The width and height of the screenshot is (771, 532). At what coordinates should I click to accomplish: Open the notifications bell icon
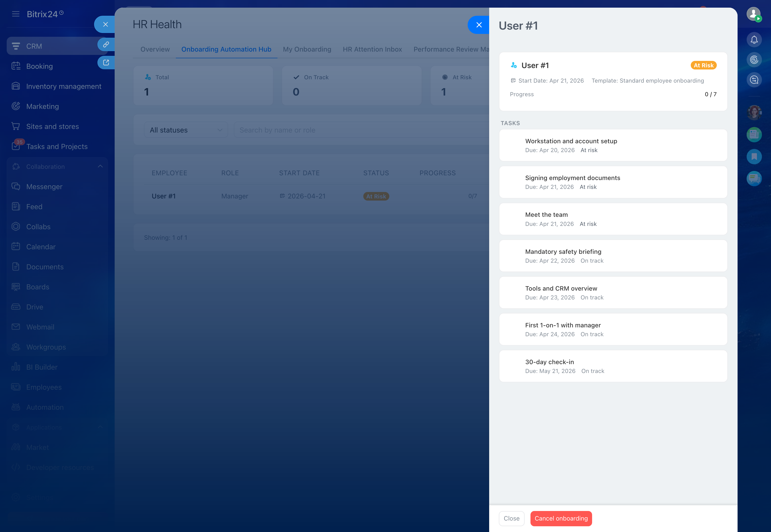click(754, 40)
